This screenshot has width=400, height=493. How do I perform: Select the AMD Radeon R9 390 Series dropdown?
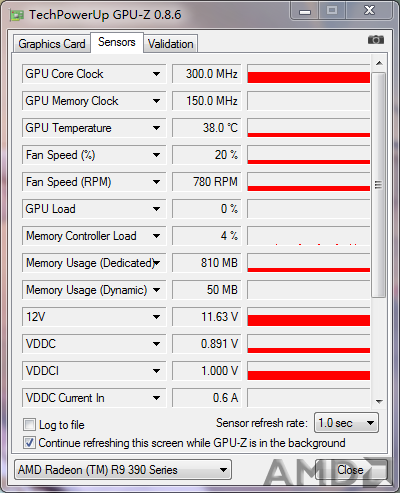tap(123, 470)
